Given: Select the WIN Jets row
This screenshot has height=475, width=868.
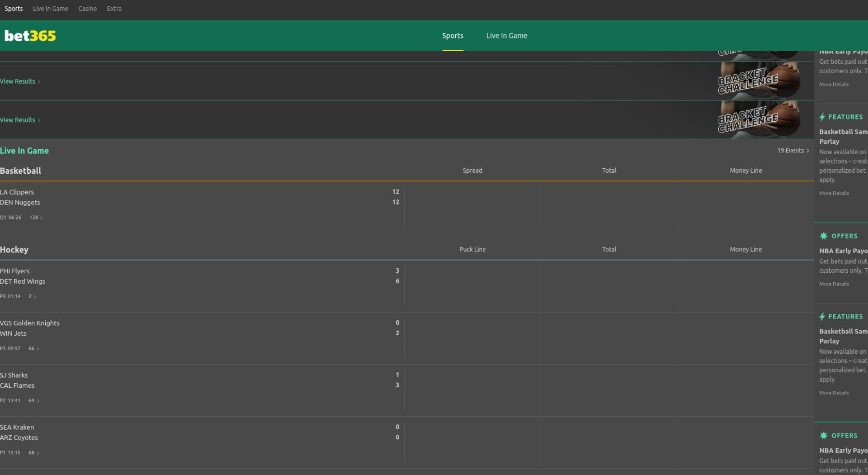Looking at the screenshot, I should [x=13, y=333].
